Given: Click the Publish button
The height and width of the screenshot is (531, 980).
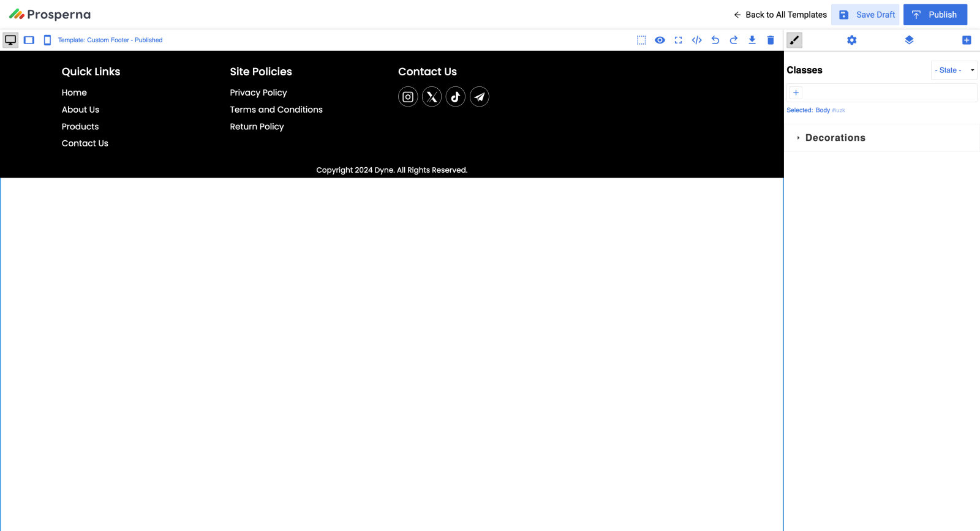Looking at the screenshot, I should tap(935, 15).
